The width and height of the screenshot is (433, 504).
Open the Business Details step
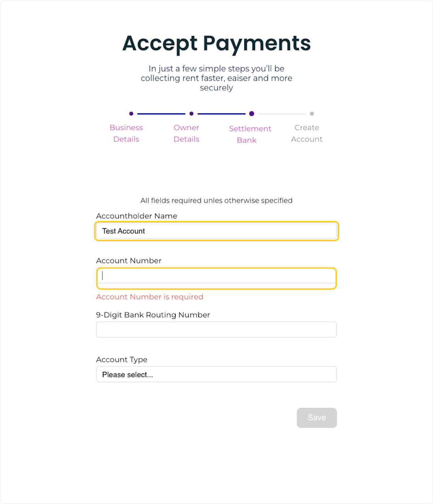tap(126, 133)
